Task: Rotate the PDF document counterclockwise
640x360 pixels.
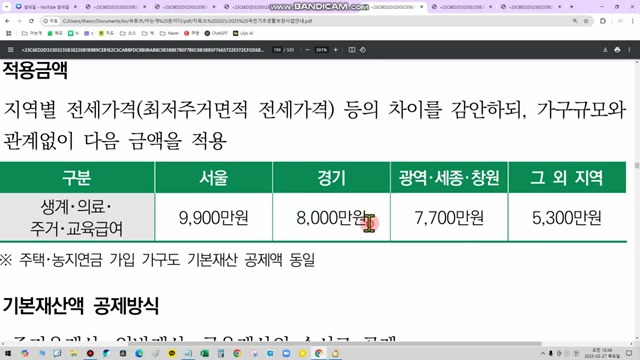Action: click(362, 50)
